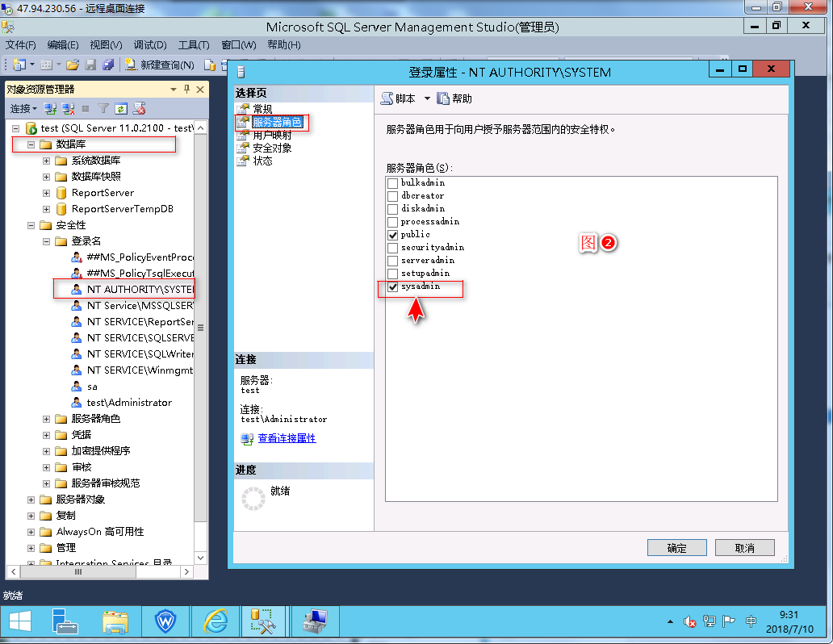The height and width of the screenshot is (644, 833).
Task: Click the red delete icon in Object Explorer toolbar
Action: tap(139, 109)
